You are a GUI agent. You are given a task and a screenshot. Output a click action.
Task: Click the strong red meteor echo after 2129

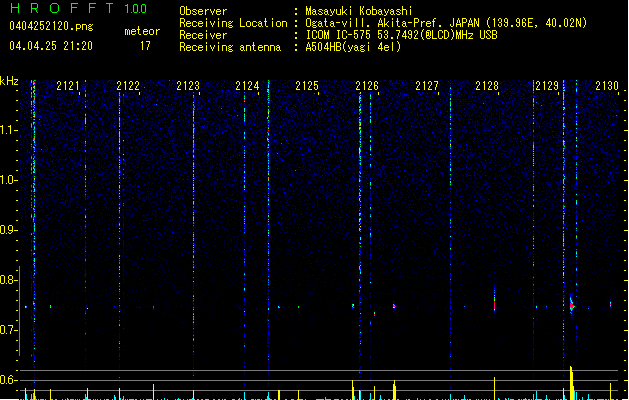pyautogui.click(x=572, y=306)
